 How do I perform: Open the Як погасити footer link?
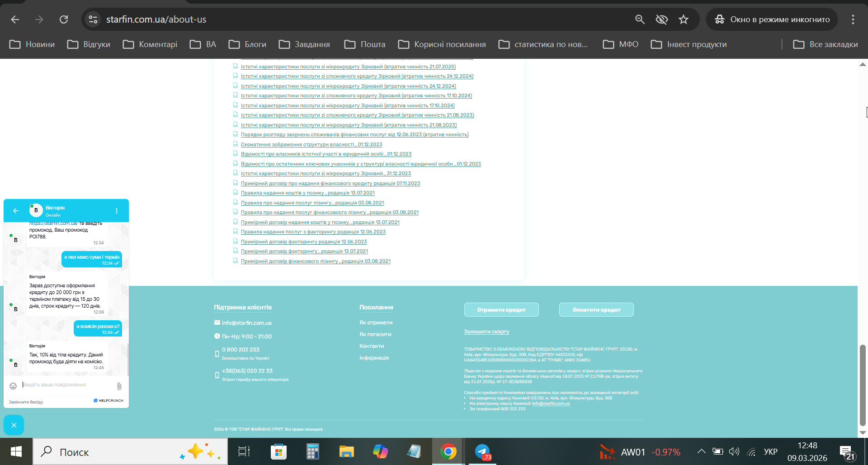[x=375, y=334]
